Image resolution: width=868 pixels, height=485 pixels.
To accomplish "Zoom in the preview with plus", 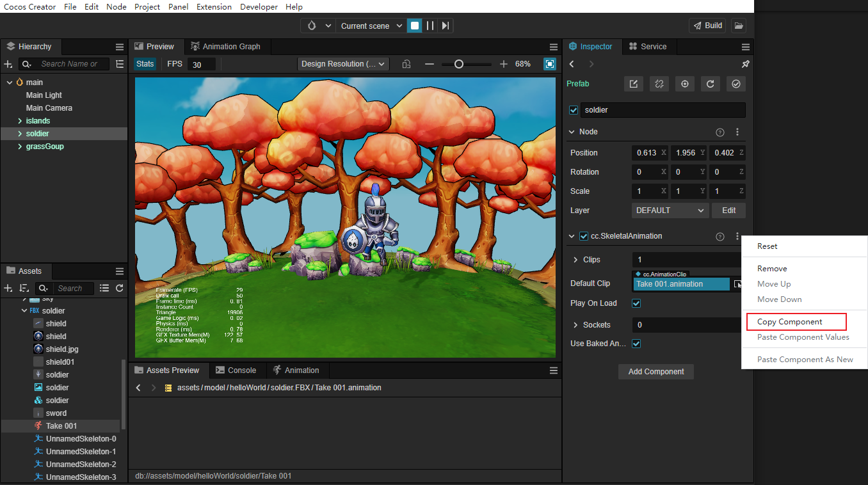I will [x=504, y=64].
